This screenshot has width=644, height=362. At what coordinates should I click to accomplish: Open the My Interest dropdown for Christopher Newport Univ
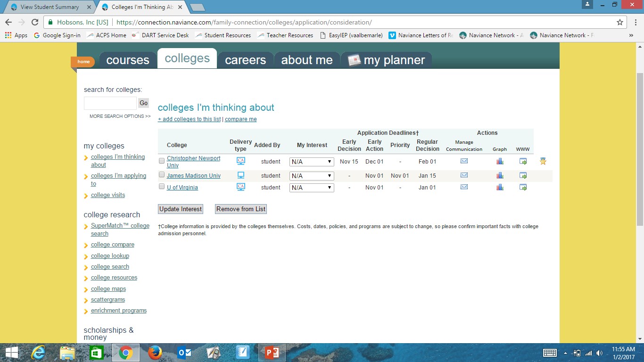(312, 161)
